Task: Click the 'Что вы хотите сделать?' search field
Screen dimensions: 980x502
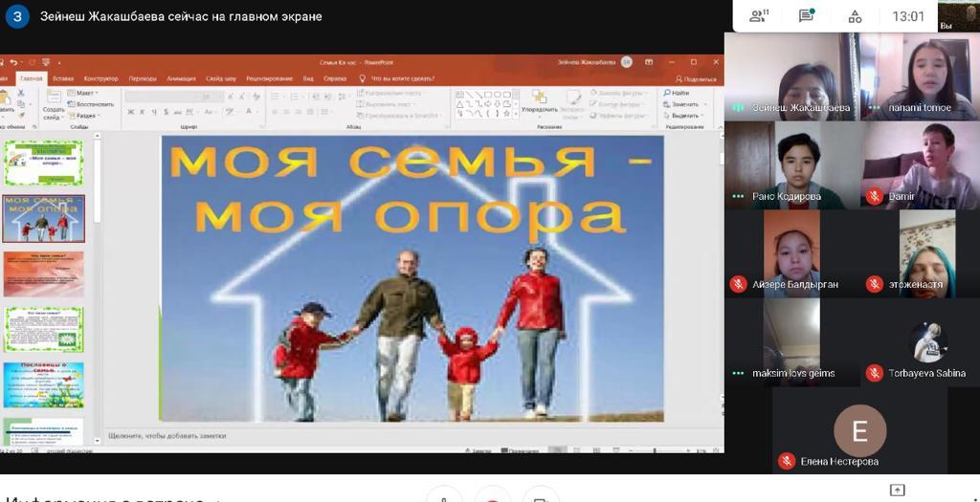Action: click(x=402, y=78)
